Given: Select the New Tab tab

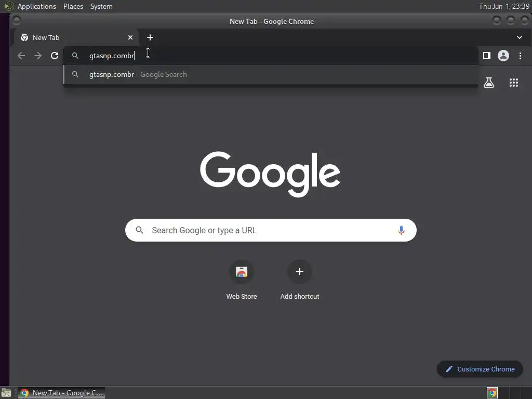Looking at the screenshot, I should tap(76, 37).
